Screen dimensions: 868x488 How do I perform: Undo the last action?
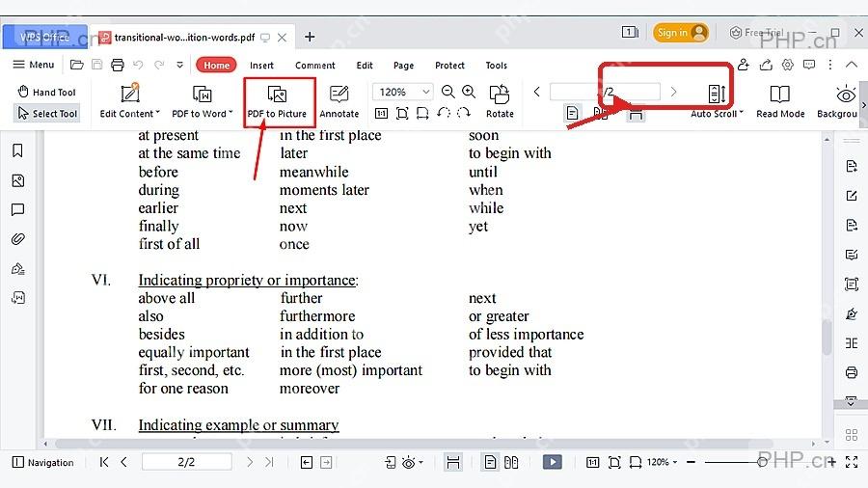click(138, 65)
